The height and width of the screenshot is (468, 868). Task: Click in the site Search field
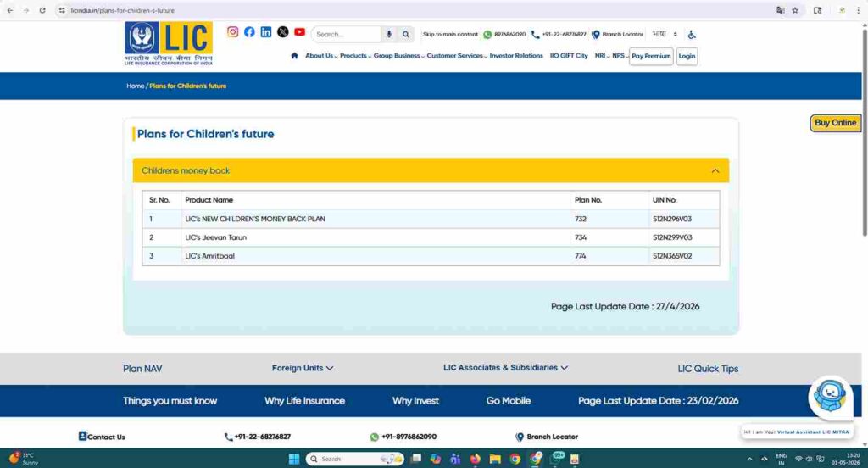[347, 35]
